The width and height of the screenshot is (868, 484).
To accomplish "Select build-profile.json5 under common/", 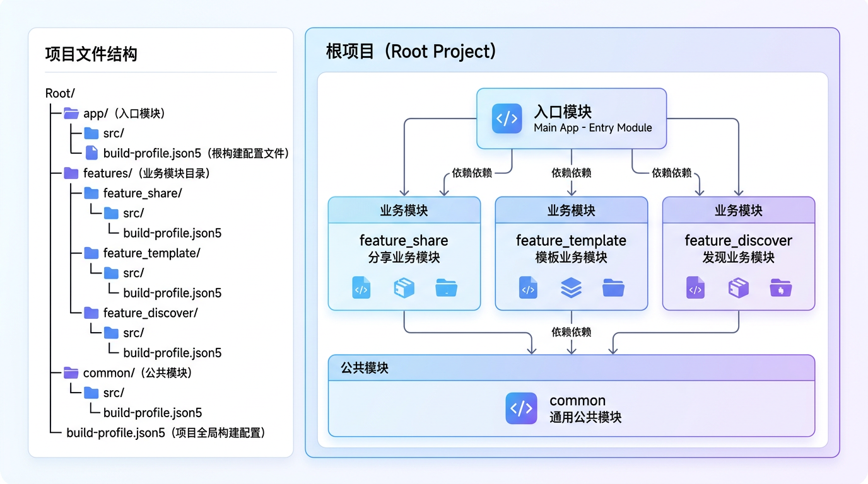I will point(153,413).
